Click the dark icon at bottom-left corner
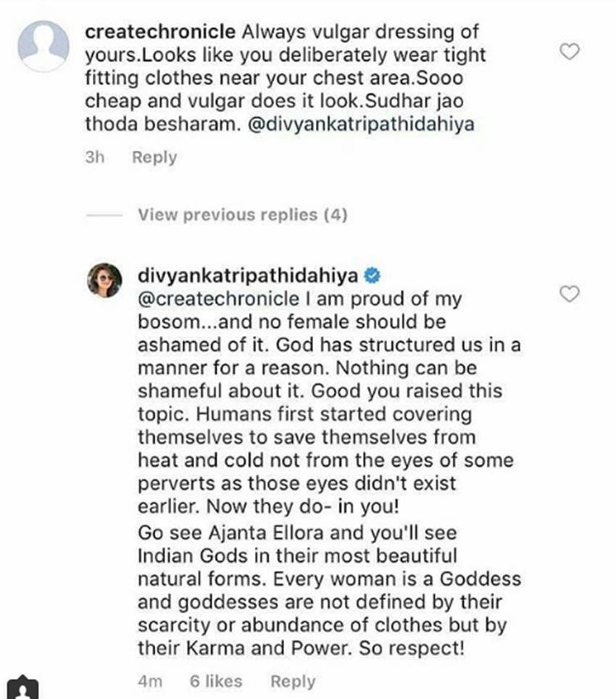Image resolution: width=616 pixels, height=699 pixels. point(22,688)
